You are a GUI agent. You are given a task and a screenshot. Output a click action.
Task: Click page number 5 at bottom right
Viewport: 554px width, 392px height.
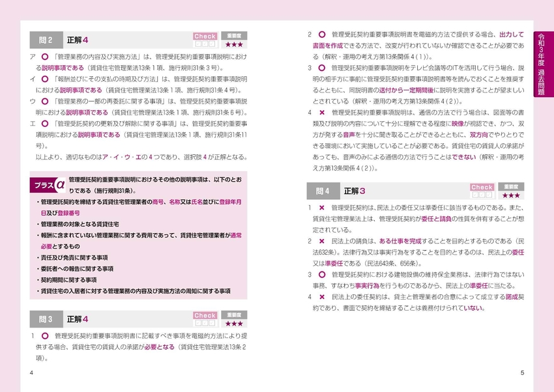coord(522,373)
